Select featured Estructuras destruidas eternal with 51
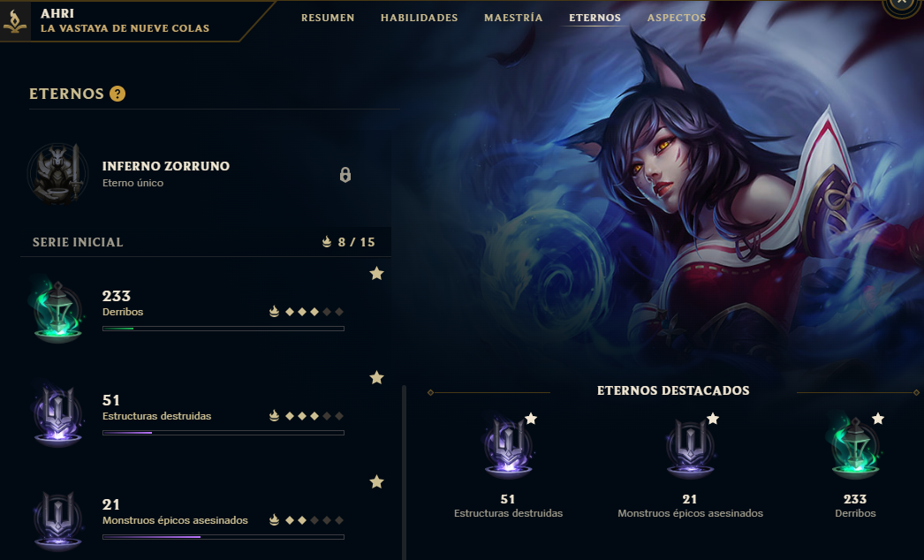Viewport: 924px width, 560px height. pyautogui.click(x=508, y=465)
